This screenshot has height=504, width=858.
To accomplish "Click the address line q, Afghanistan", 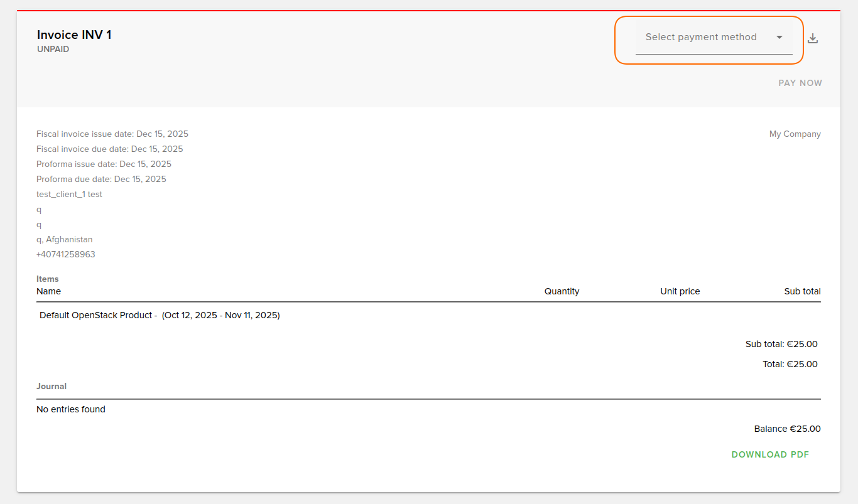I will tap(65, 239).
